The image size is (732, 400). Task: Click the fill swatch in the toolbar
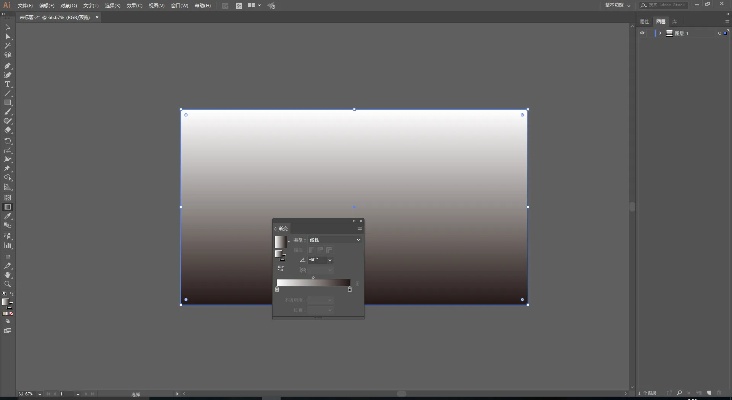click(5, 302)
